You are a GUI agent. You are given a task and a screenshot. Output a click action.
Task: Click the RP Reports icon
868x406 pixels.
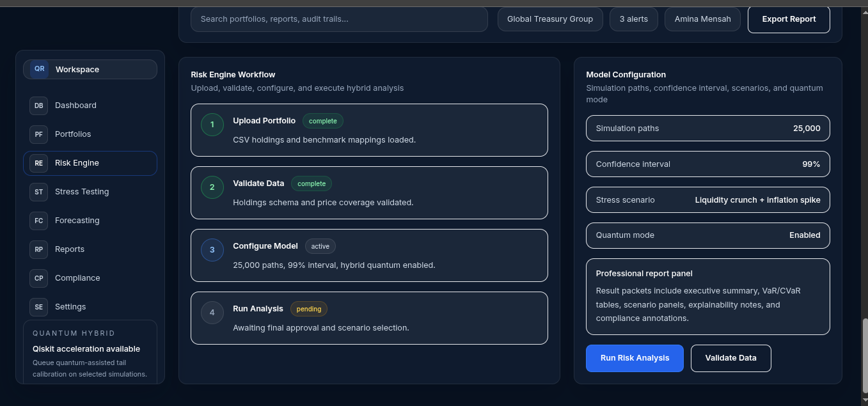tap(39, 249)
